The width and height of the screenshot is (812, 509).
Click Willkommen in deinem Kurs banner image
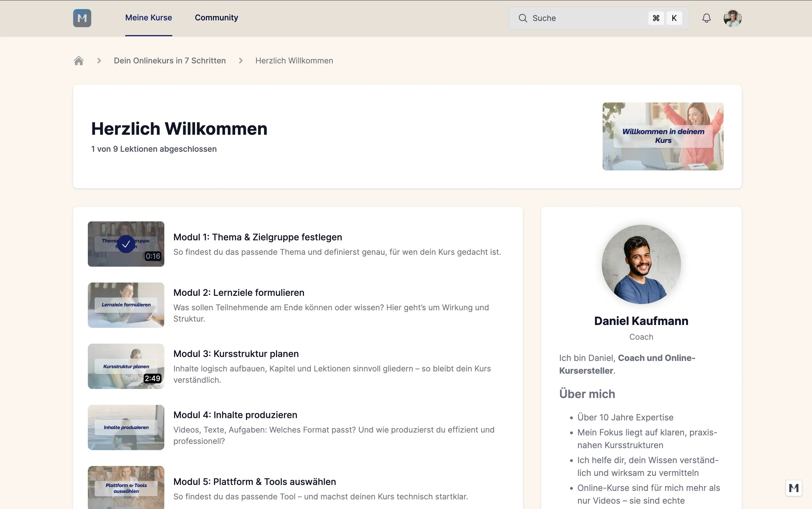[x=663, y=136]
